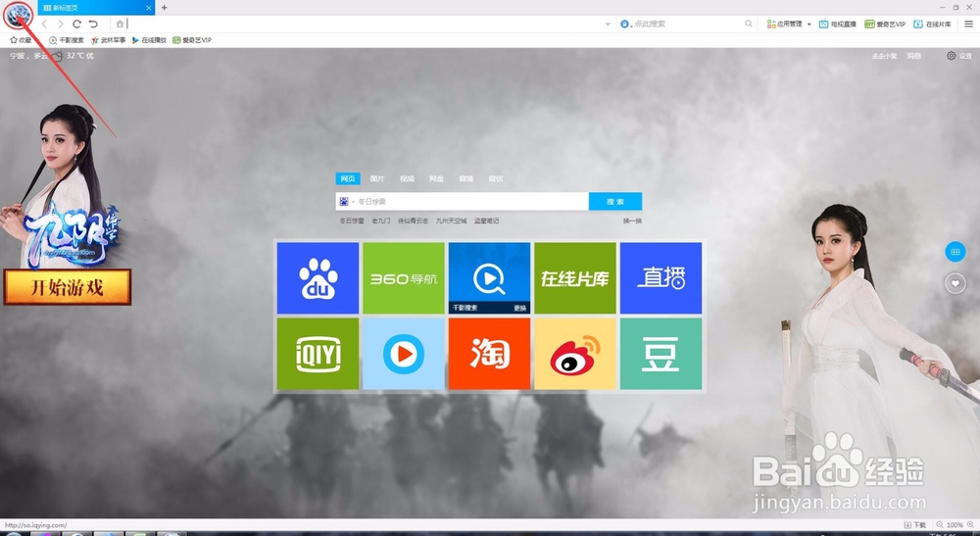
Task: Open the green 在线片库 tile
Action: pos(575,278)
